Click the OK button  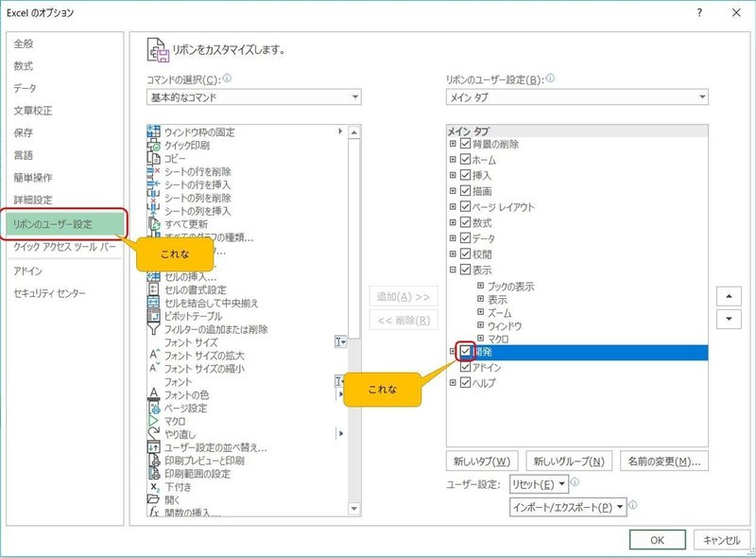[658, 540]
